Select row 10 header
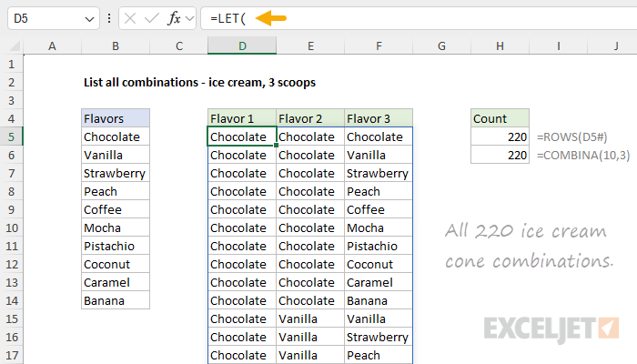The height and width of the screenshot is (364, 637). coord(11,227)
